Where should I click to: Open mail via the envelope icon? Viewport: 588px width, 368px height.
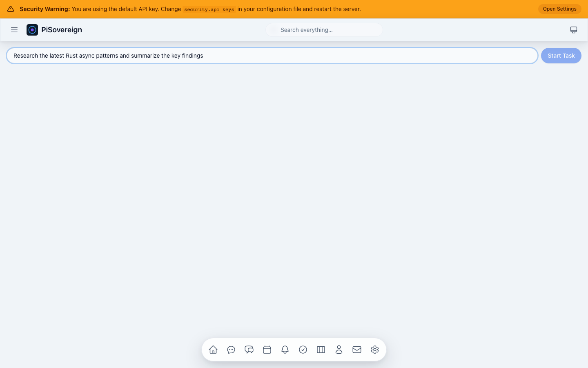coord(357,350)
